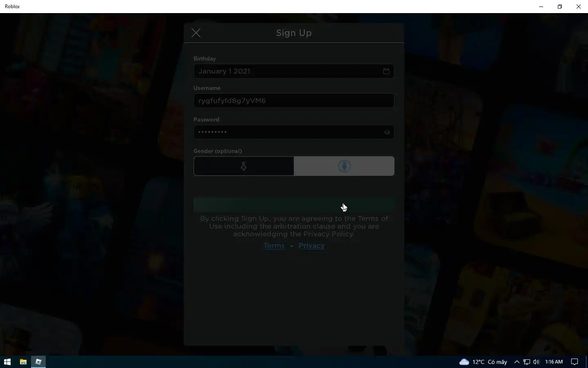Focus the Password input field
Screen dimensions: 588x368
point(294,132)
